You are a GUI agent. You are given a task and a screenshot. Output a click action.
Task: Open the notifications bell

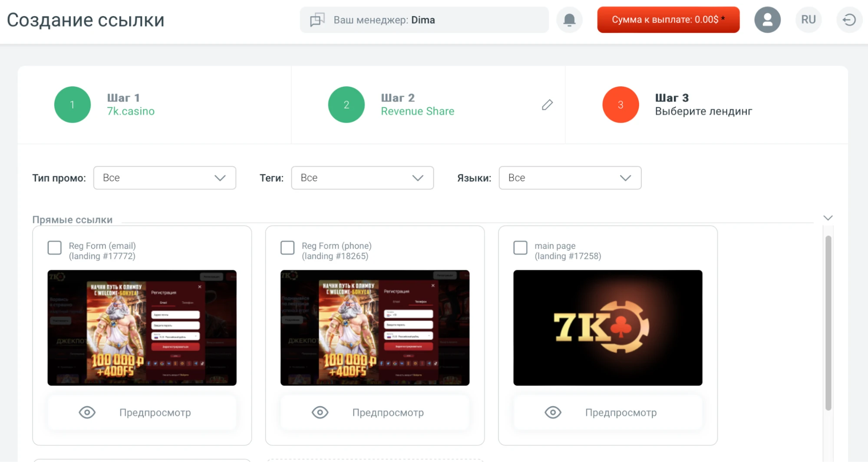(569, 20)
